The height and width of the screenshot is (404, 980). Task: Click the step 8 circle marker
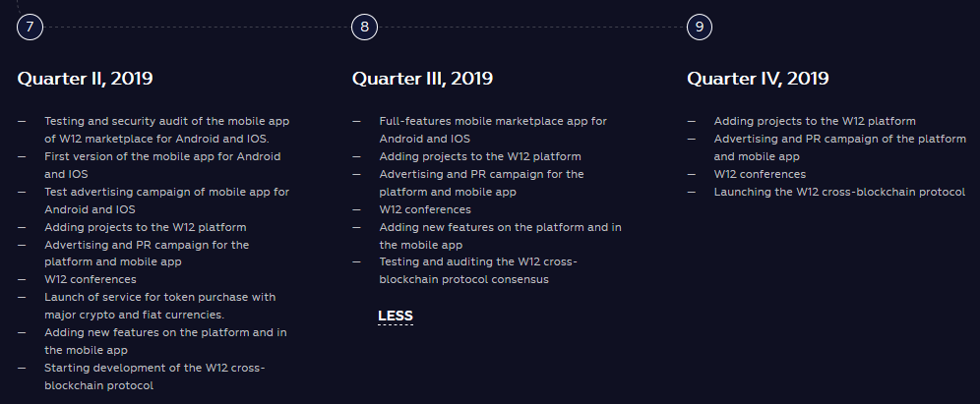364,27
